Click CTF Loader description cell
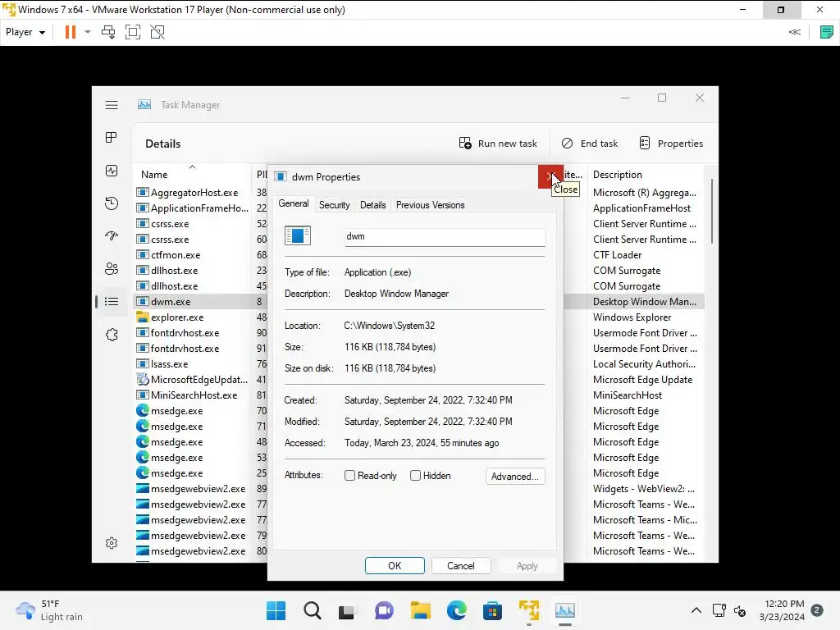This screenshot has height=630, width=840. (x=617, y=255)
